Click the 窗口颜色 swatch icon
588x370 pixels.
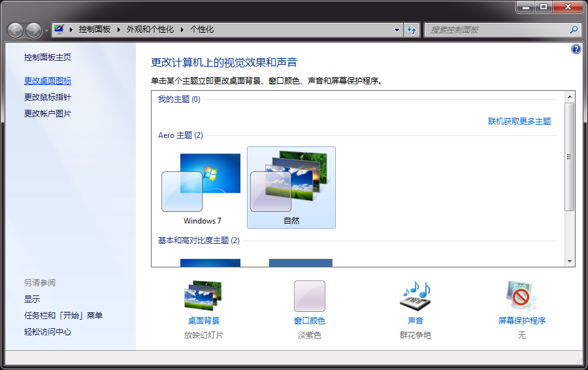[310, 295]
